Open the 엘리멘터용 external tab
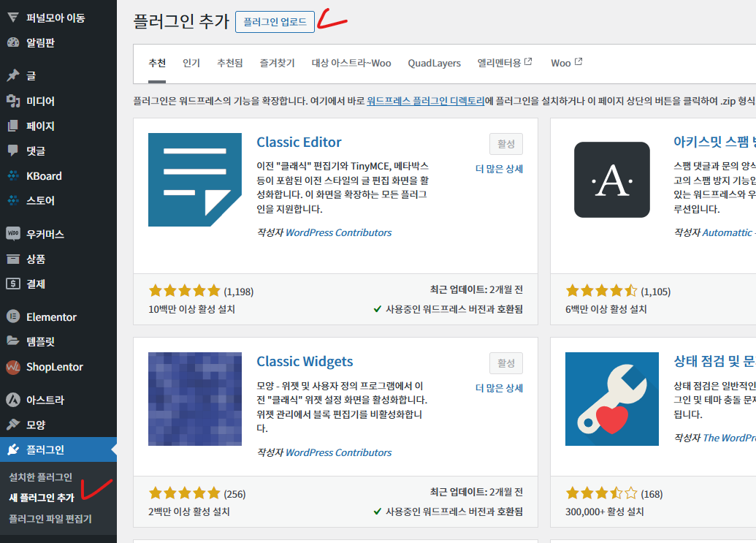The image size is (756, 543). (505, 63)
